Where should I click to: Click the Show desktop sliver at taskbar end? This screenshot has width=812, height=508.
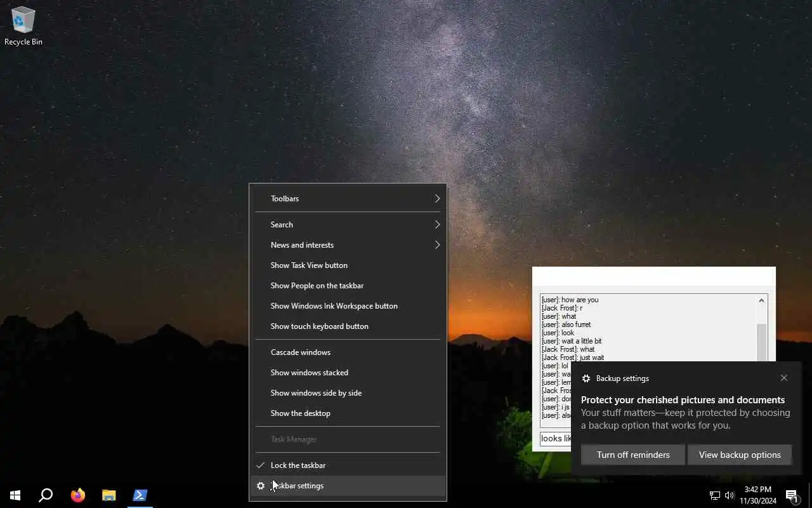tap(810, 495)
